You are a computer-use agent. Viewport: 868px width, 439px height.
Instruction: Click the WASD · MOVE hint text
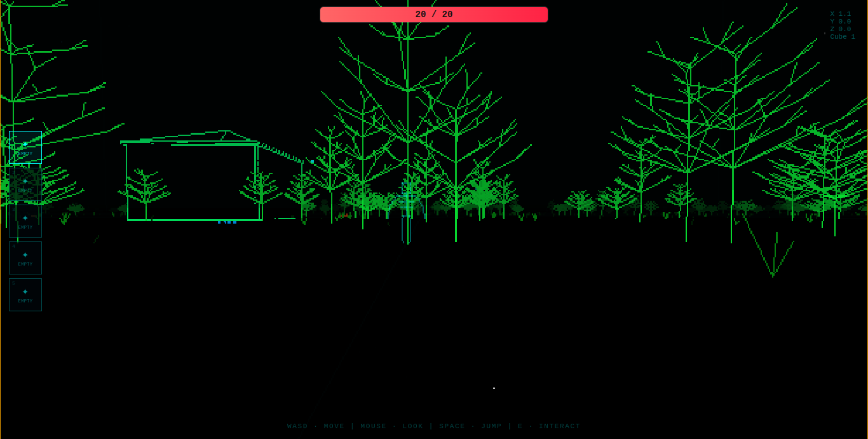(x=316, y=426)
